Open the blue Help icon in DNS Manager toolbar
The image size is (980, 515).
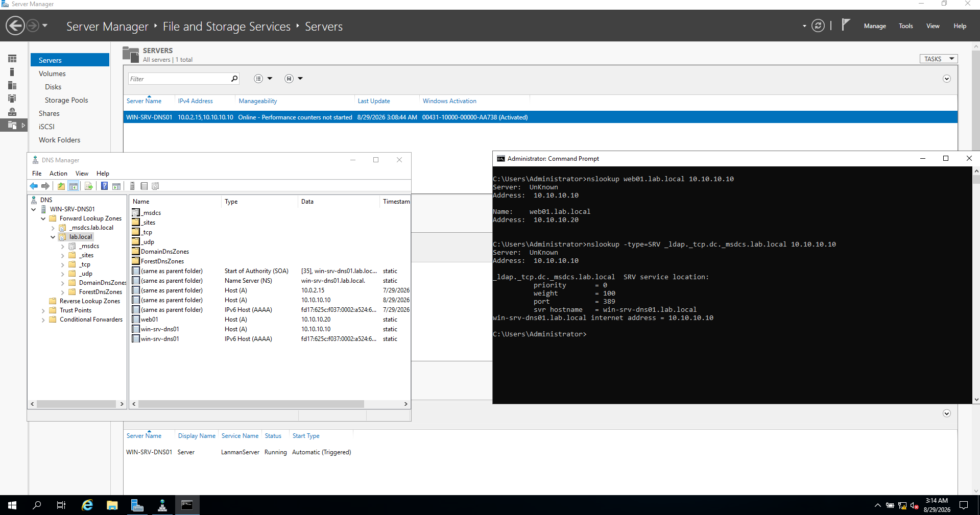click(104, 186)
